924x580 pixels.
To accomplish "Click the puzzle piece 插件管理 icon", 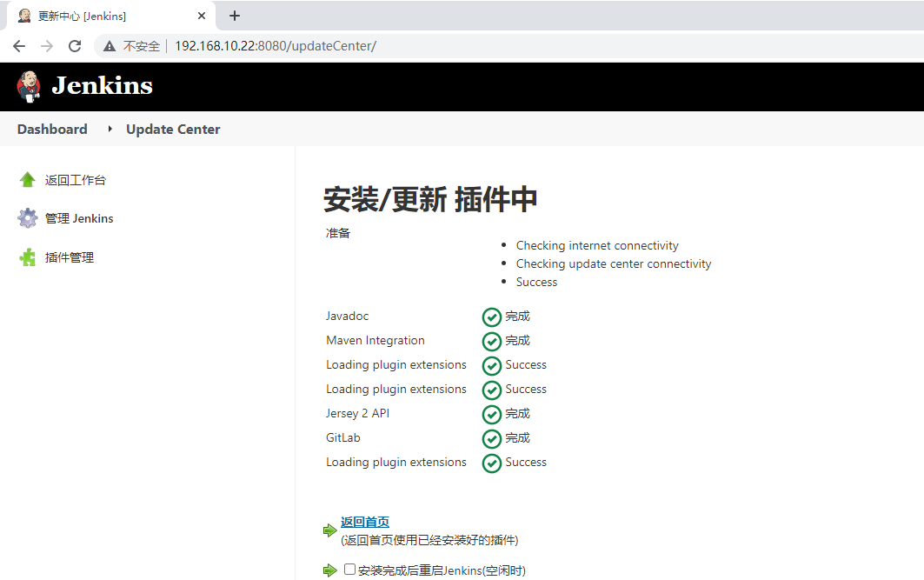I will click(27, 257).
